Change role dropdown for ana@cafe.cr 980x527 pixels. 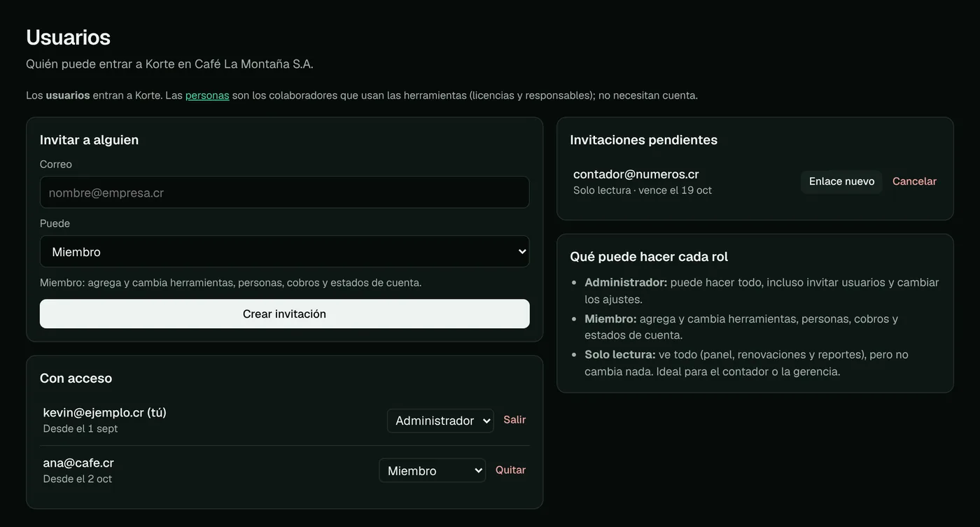(x=432, y=470)
